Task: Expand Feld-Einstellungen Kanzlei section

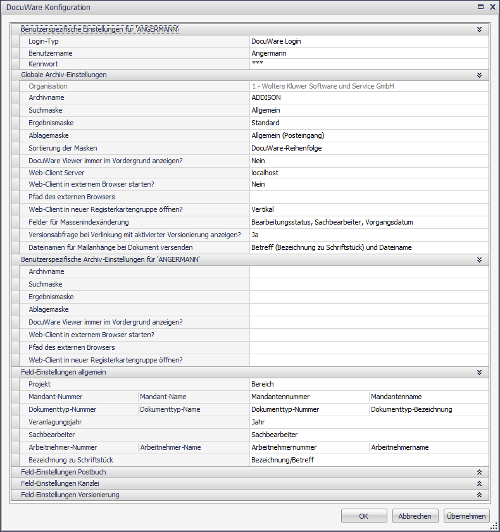Action: (479, 483)
